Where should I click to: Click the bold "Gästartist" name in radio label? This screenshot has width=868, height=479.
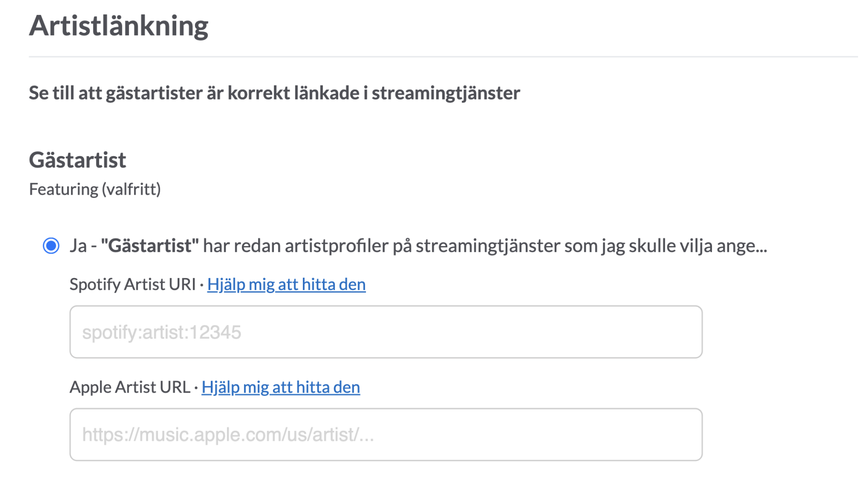[x=150, y=246]
